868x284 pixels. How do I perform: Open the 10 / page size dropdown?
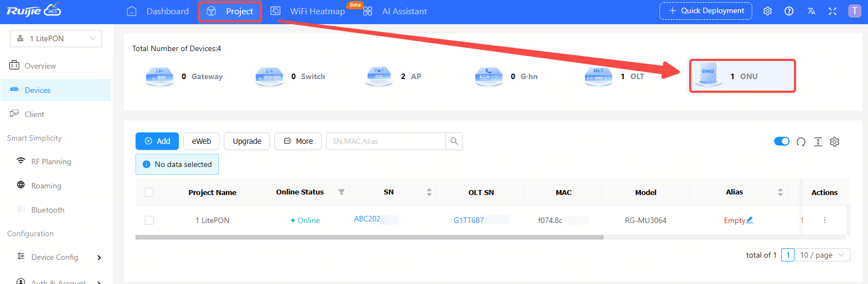coord(822,255)
